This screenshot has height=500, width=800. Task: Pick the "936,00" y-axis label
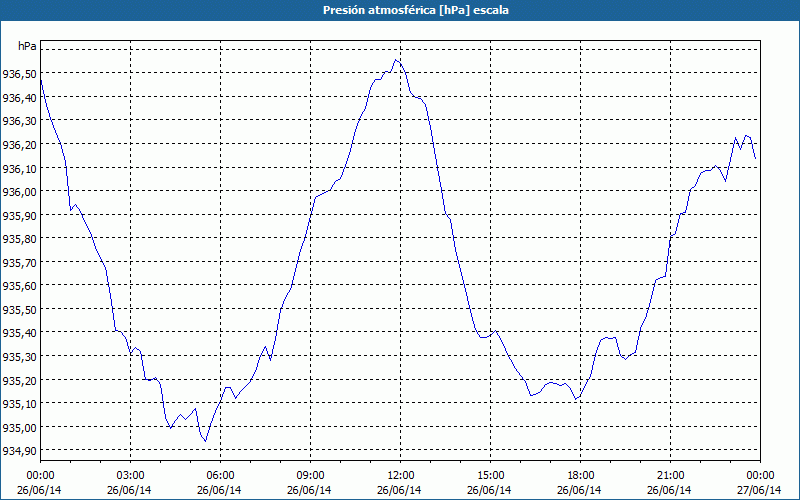point(19,192)
